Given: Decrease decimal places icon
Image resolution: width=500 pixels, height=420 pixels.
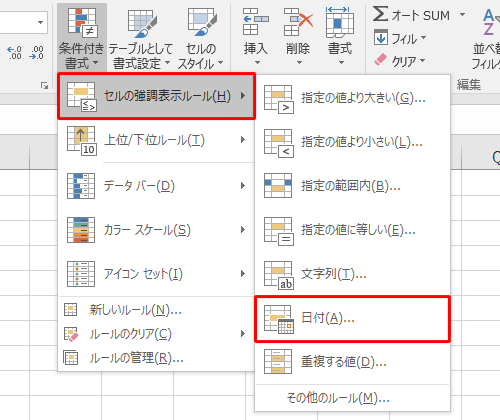Looking at the screenshot, I should pos(36,53).
